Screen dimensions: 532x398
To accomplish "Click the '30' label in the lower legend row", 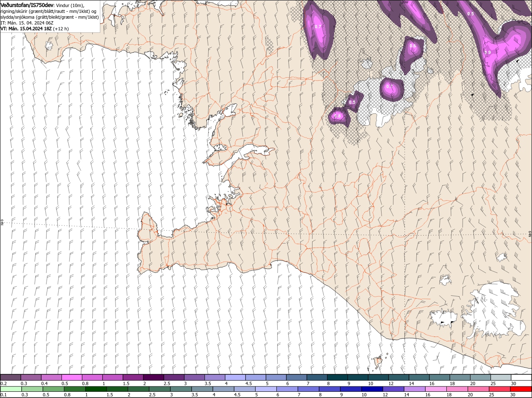I will click(512, 395).
